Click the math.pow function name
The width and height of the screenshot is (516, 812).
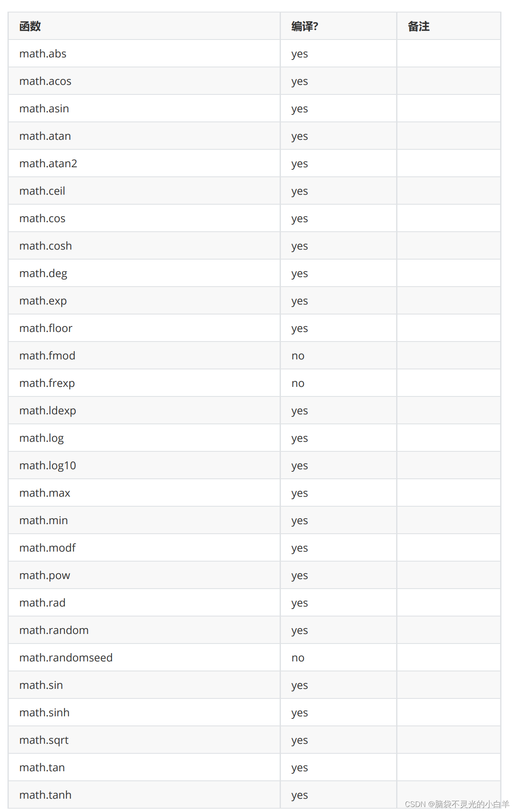click(x=45, y=576)
